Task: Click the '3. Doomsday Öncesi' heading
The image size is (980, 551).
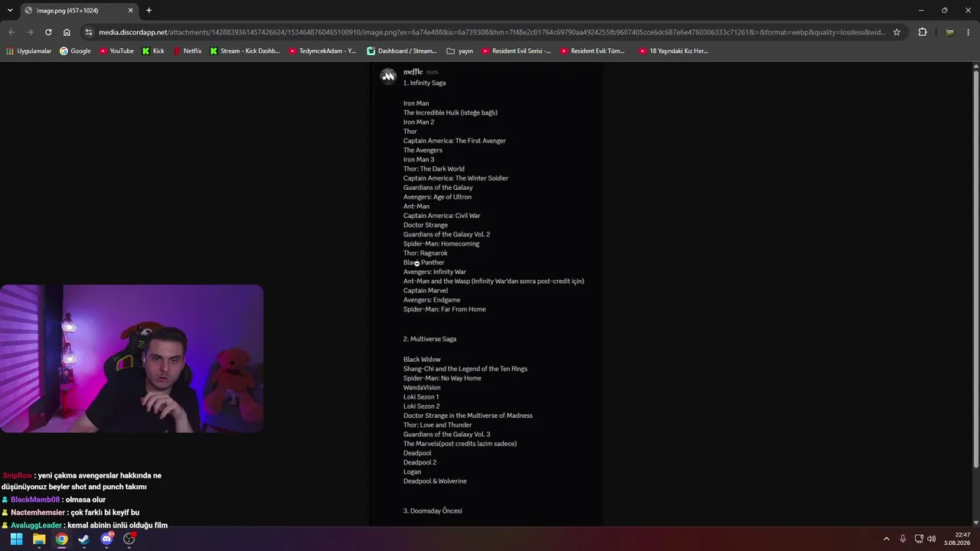Action: click(x=433, y=511)
